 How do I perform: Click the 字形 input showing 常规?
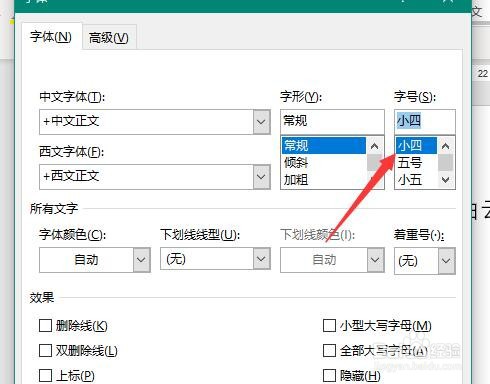pyautogui.click(x=332, y=121)
